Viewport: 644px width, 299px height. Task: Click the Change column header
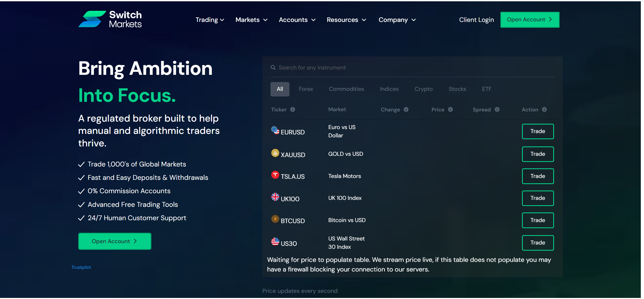[390, 110]
